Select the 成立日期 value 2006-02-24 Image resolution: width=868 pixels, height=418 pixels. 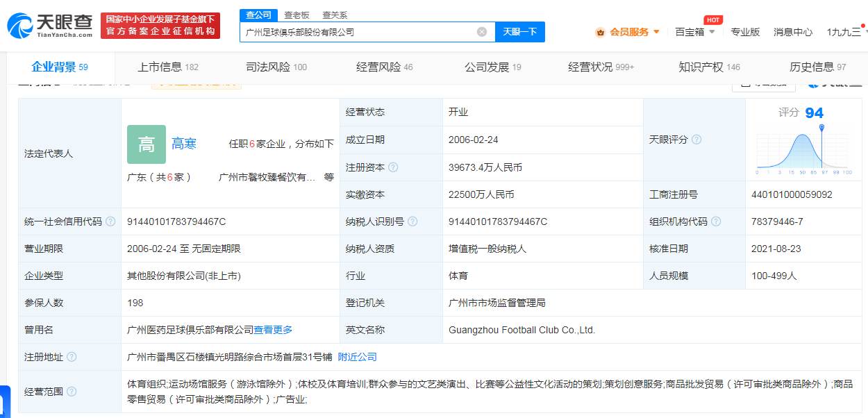coord(474,140)
